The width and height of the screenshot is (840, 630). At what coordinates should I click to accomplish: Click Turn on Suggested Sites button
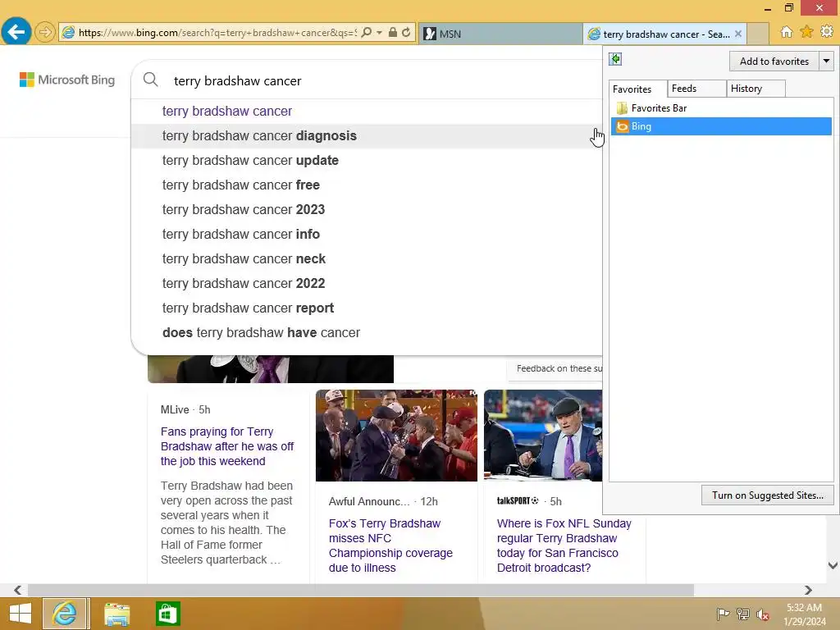[767, 495]
